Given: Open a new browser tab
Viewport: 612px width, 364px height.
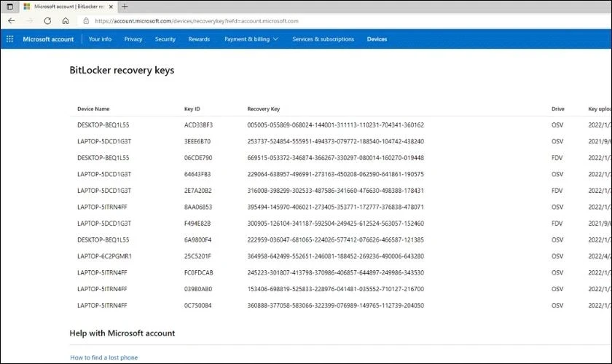Looking at the screenshot, I should (x=125, y=7).
